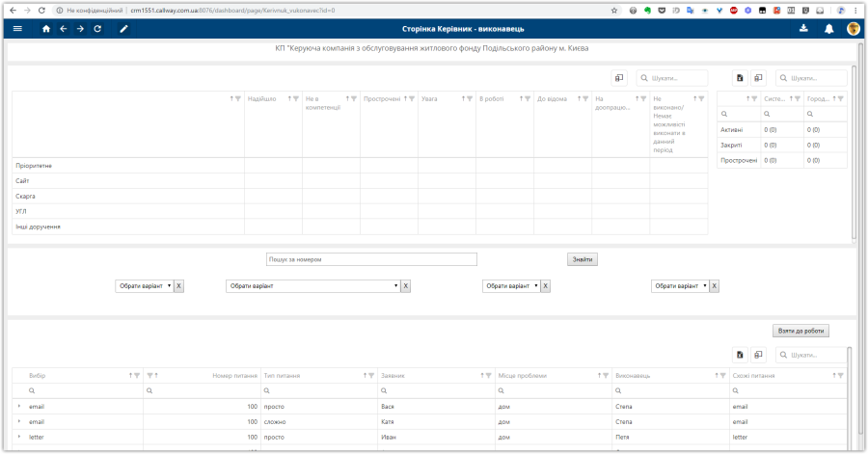Open the user avatar profile
Image resolution: width=868 pixels, height=454 pixels.
point(854,29)
